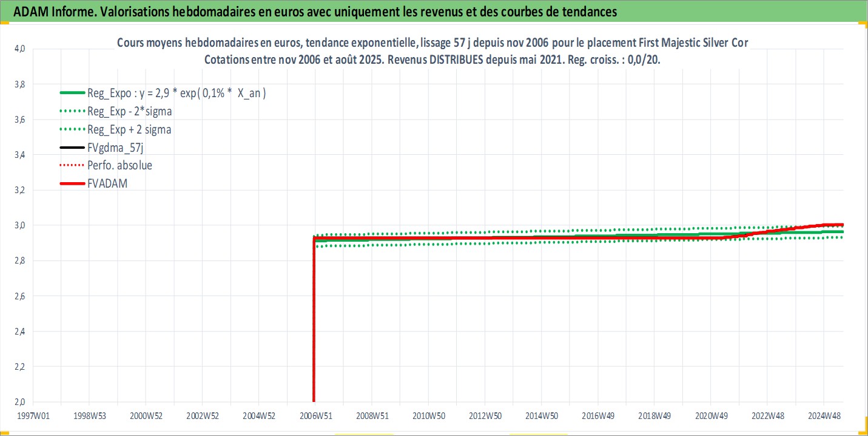
Task: Click the black line key beside FVgdma_57j
Action: pos(72,148)
